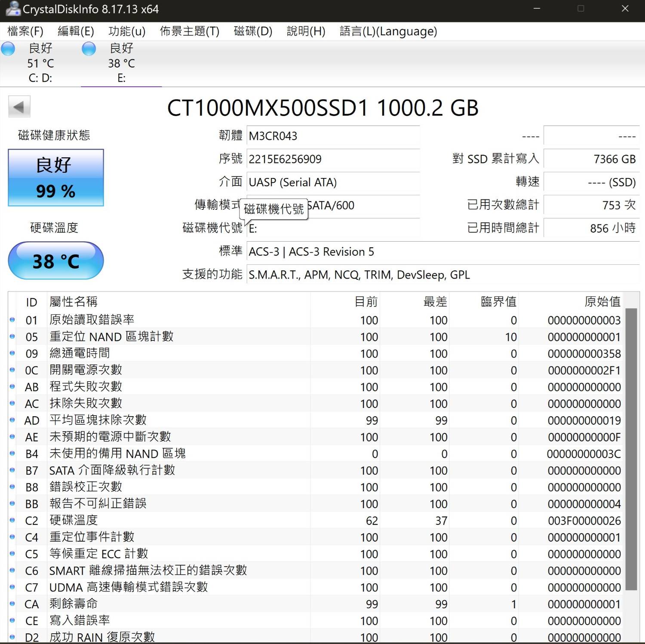Click the power on hours 856 小時

coord(592,228)
